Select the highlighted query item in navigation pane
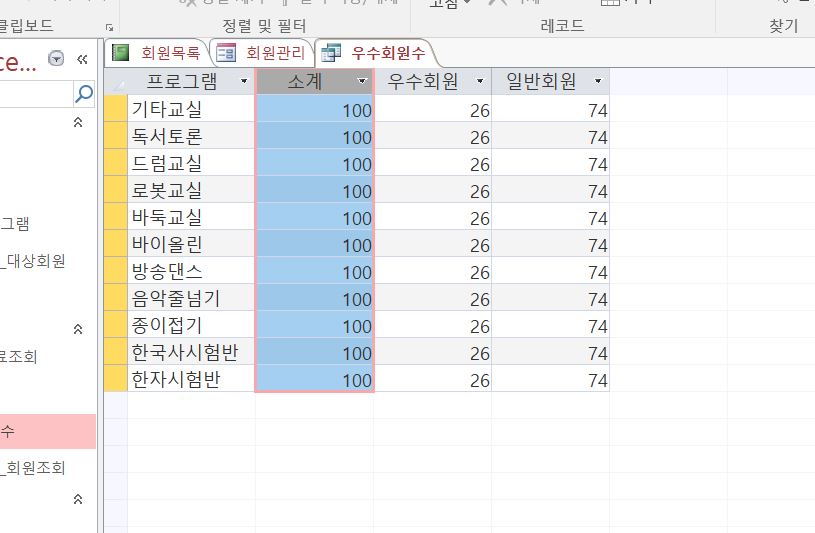Viewport: 815px width, 533px height. coord(40,432)
